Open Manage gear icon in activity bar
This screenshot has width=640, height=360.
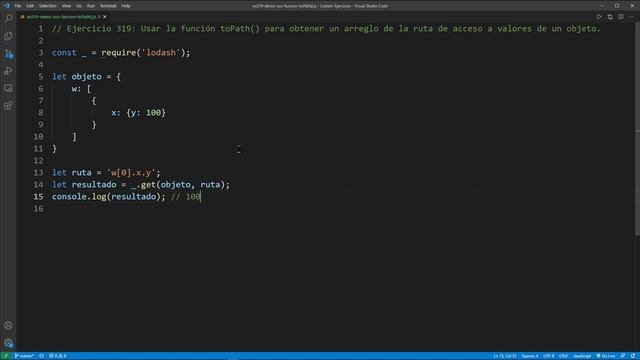pos(8,342)
